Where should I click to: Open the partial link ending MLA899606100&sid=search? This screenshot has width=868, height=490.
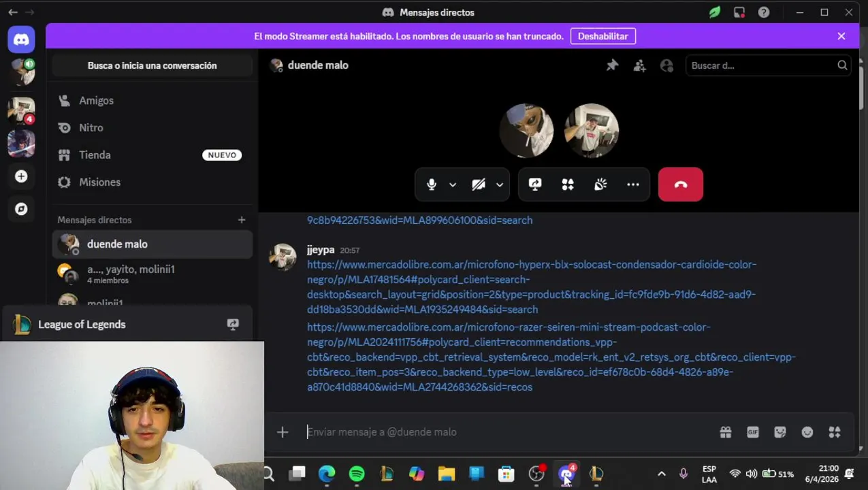point(419,220)
